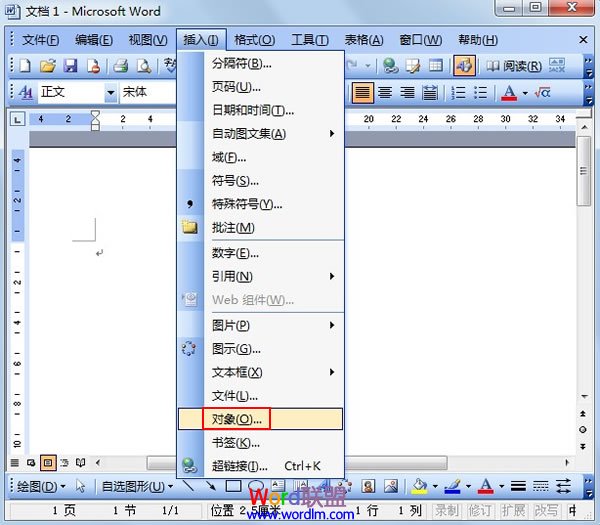Open the 帮助(H) menu
Image resolution: width=600 pixels, height=525 pixels.
coord(478,40)
